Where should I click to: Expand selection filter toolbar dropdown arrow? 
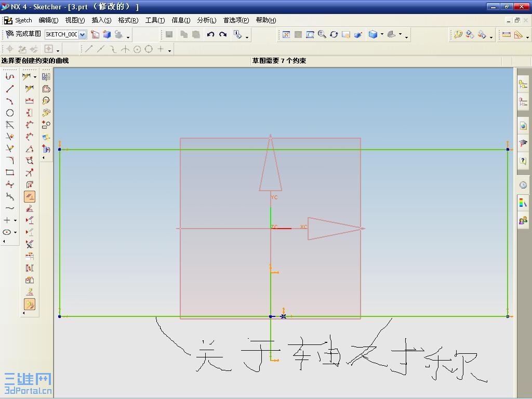tap(58, 51)
